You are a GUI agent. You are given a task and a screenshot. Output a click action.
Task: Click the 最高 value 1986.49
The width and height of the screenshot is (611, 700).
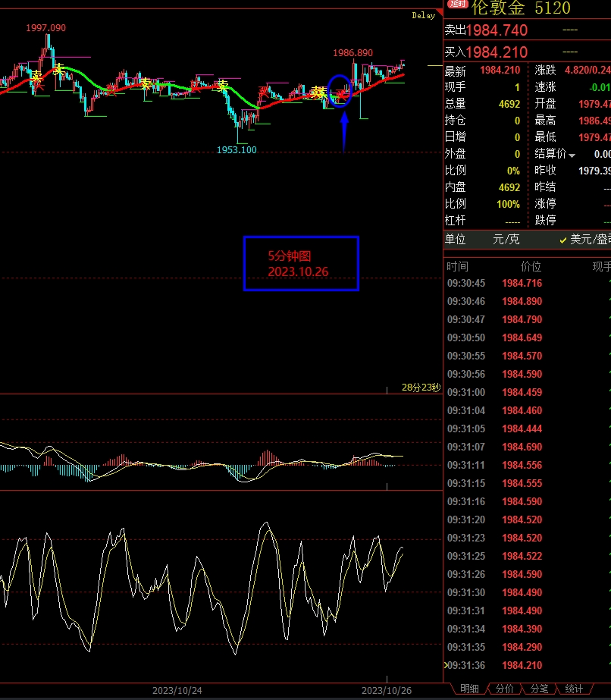(594, 121)
